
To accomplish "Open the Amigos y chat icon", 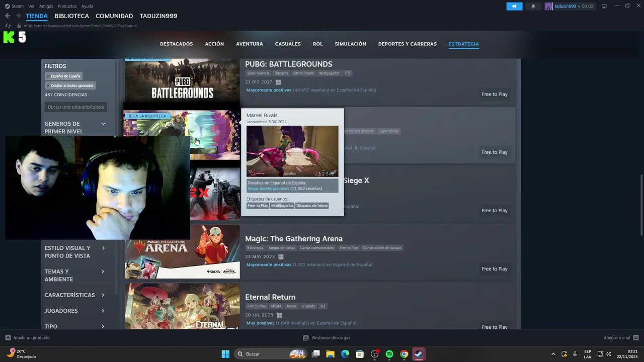I will (636, 338).
